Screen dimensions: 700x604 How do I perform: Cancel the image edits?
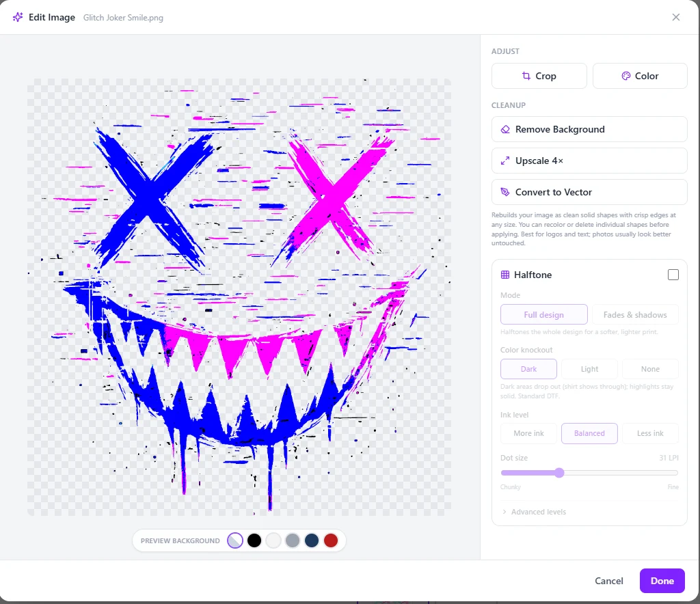(609, 581)
